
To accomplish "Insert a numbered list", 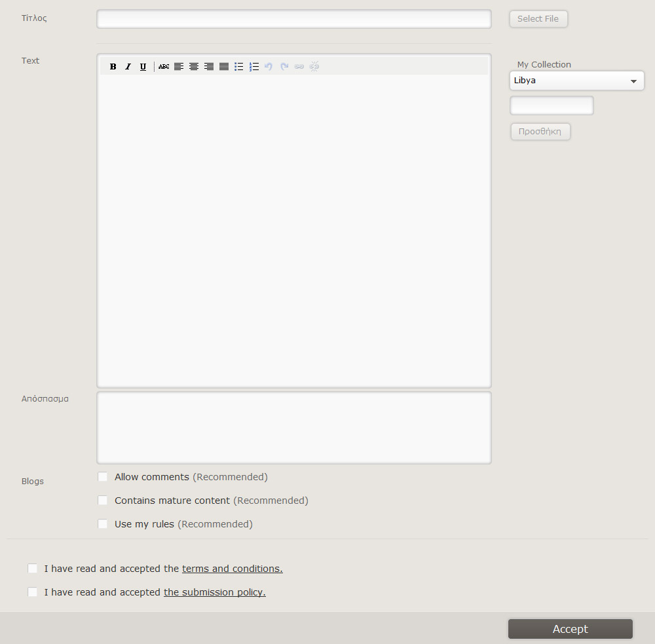I will point(254,66).
